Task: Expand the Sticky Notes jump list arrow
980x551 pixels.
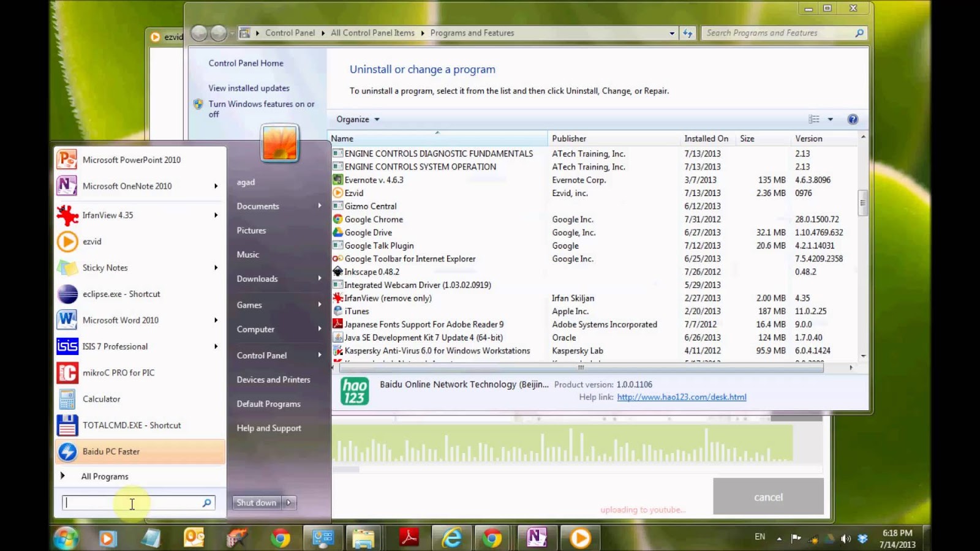Action: pos(216,268)
